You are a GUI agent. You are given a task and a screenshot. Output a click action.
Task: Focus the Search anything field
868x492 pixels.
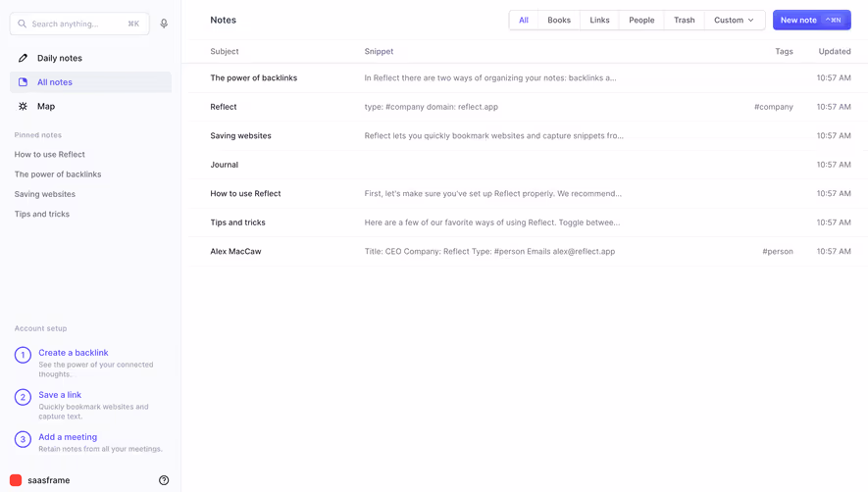click(79, 24)
